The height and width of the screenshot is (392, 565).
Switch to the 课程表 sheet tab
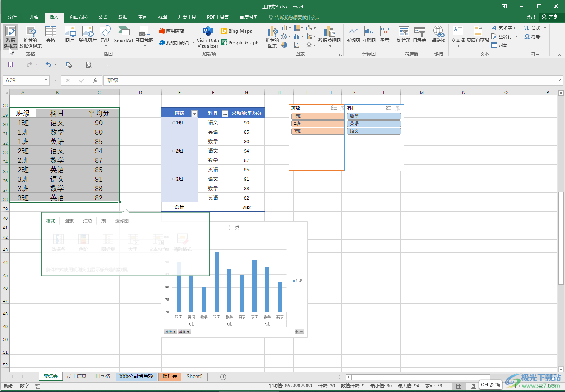(170, 377)
